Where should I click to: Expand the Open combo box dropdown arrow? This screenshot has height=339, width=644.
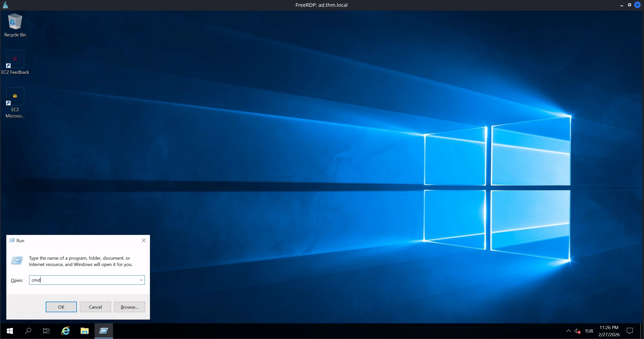pyautogui.click(x=141, y=280)
